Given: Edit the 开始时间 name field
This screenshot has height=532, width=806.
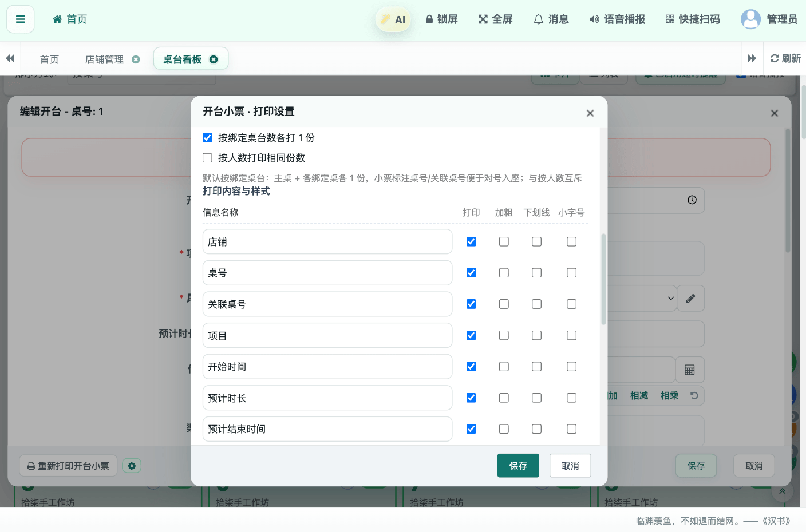Looking at the screenshot, I should (x=327, y=367).
